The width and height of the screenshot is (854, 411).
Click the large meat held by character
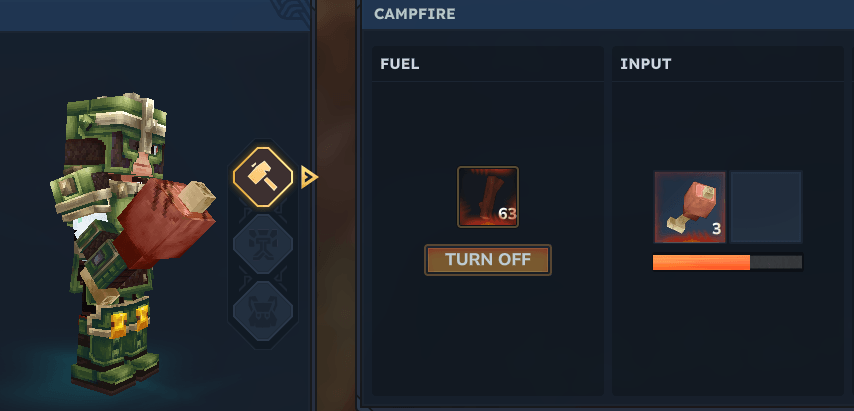[x=166, y=220]
